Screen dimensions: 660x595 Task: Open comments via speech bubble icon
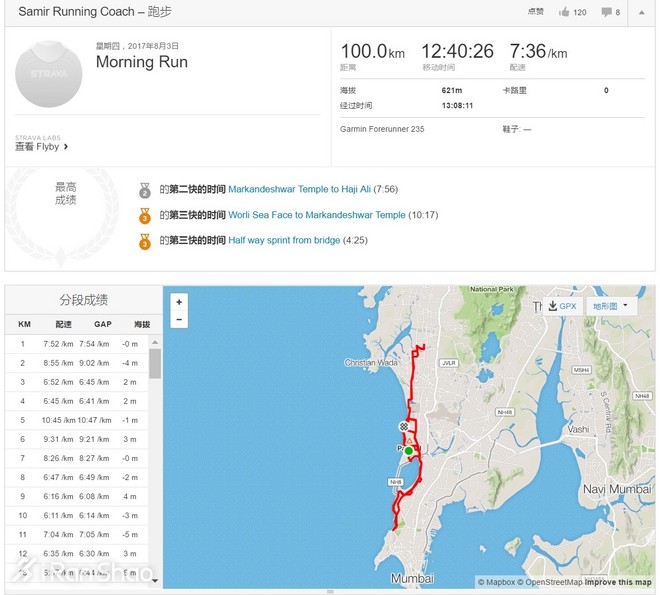(x=607, y=12)
